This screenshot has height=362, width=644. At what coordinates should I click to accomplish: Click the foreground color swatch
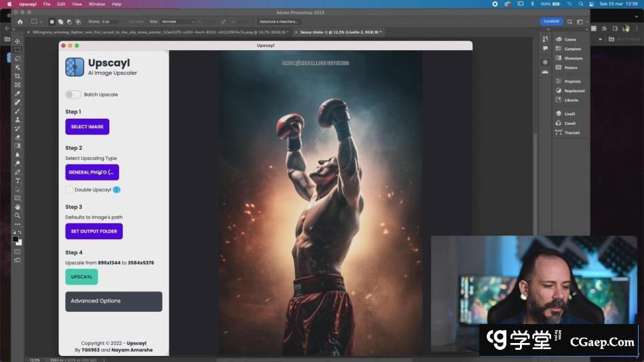[15, 239]
